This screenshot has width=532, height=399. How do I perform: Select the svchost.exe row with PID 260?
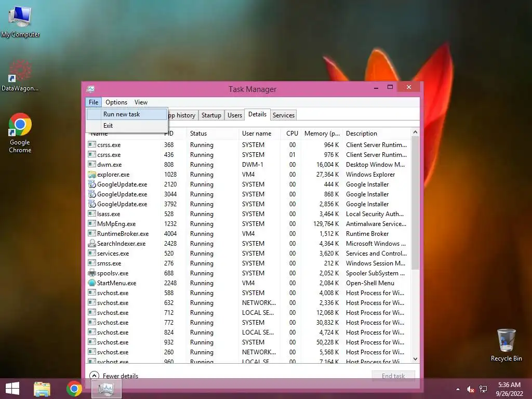(x=248, y=352)
